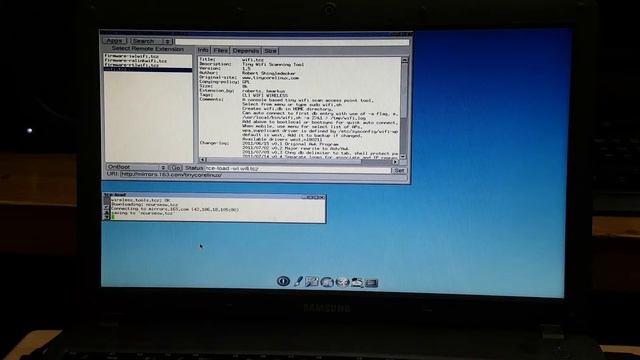Open Control Panel icon in dock
The image size is (640, 360).
[312, 282]
